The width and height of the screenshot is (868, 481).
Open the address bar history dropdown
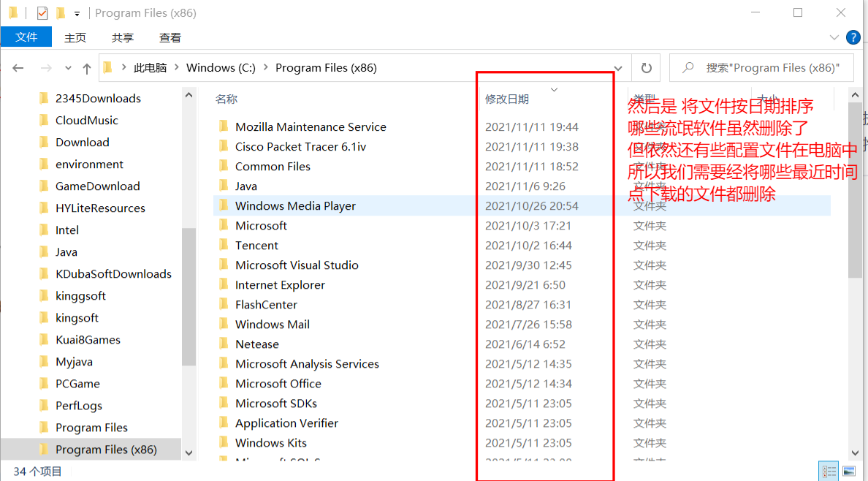click(618, 68)
